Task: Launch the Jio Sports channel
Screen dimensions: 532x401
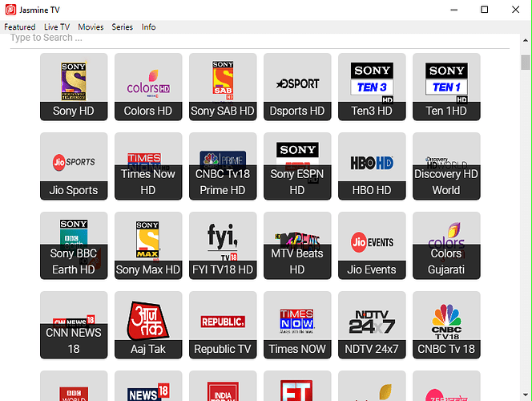Action: 74,167
